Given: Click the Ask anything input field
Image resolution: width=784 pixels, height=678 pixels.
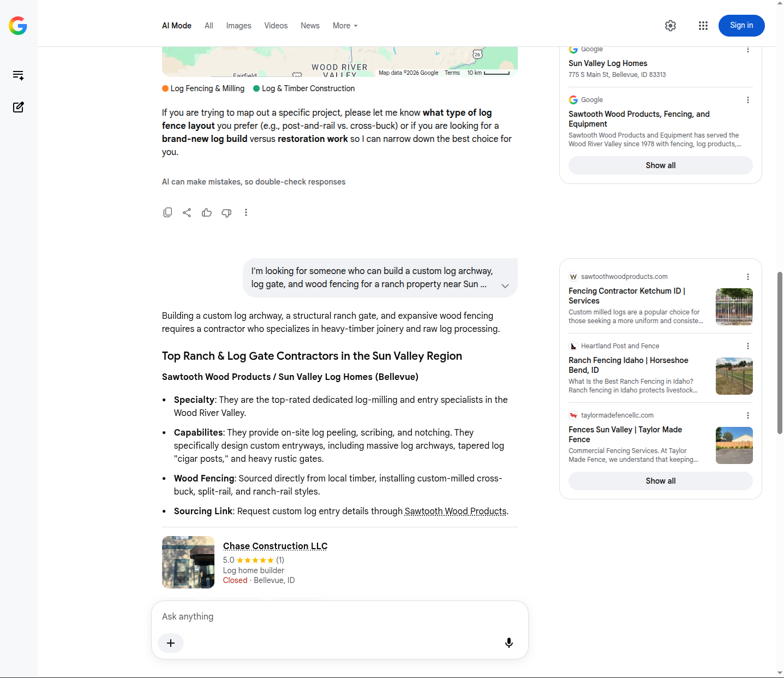Looking at the screenshot, I should [x=340, y=616].
